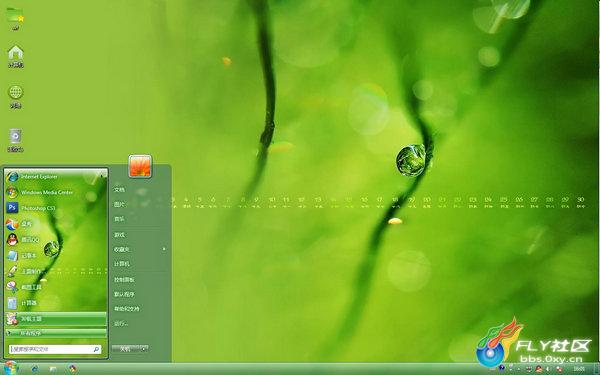Screen dimensions: 600x375
Task: Click the green globe icon on the desktop
Action: point(16,97)
